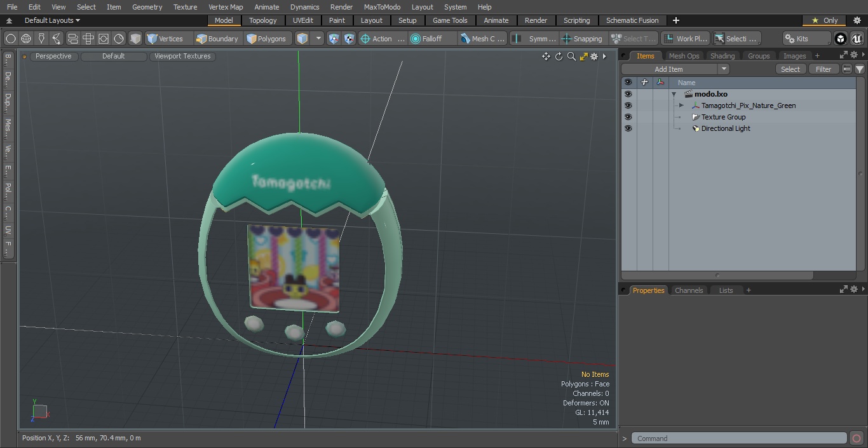Add a new tab next to Lists
The width and height of the screenshot is (868, 448).
(x=749, y=290)
